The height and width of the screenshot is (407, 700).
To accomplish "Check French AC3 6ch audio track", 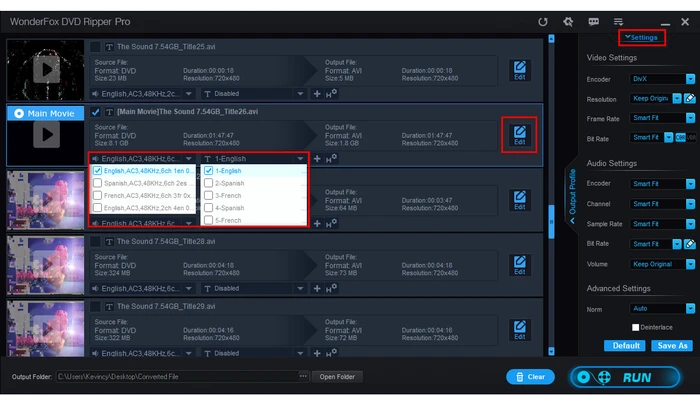I will coord(97,195).
